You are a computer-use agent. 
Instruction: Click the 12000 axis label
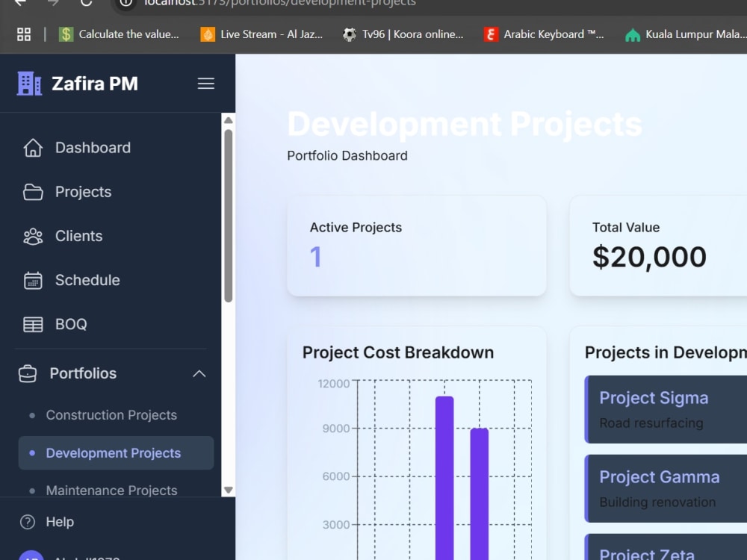(x=333, y=384)
